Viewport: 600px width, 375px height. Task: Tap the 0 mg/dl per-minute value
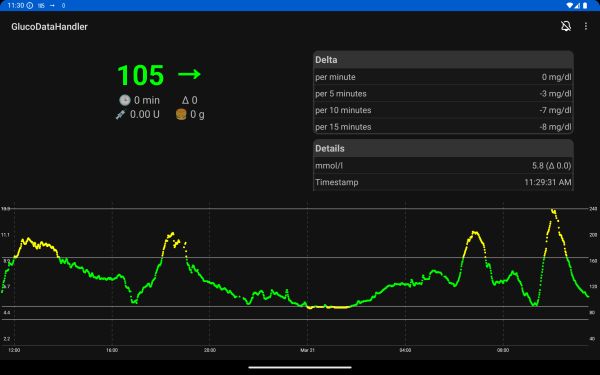click(x=556, y=77)
